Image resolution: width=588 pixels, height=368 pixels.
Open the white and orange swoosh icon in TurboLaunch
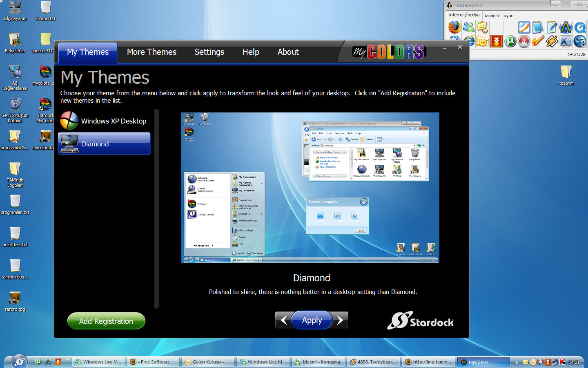click(x=524, y=27)
